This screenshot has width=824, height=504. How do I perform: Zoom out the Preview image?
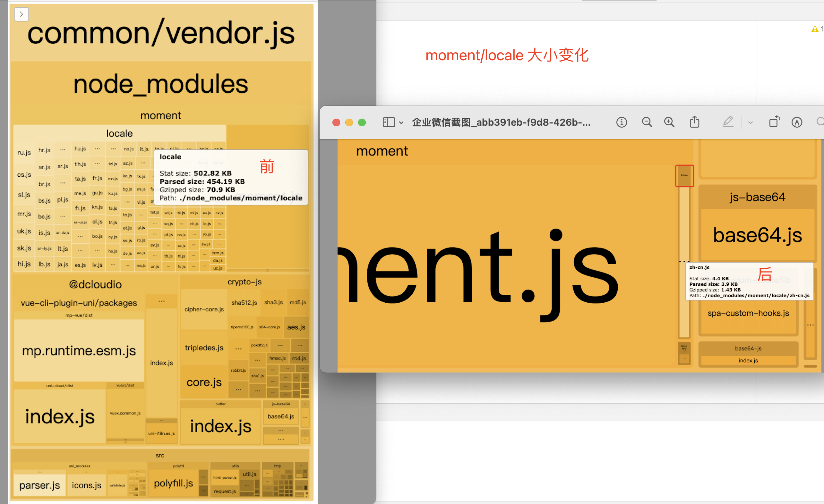pos(647,122)
